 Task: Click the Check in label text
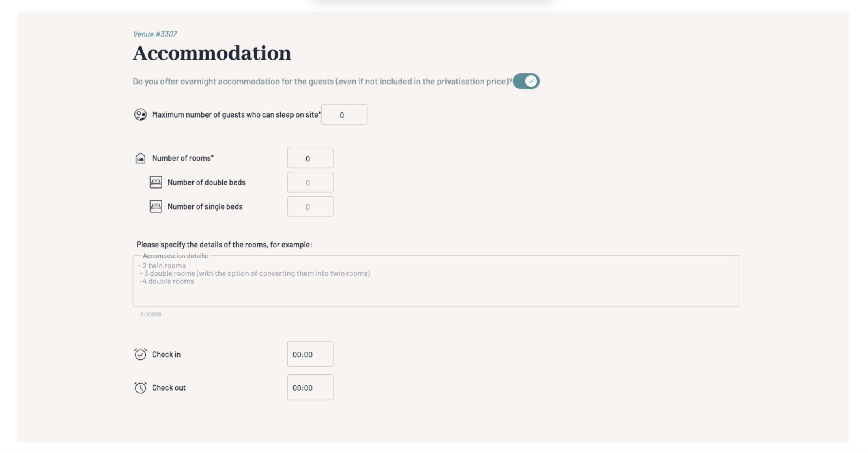tap(166, 354)
